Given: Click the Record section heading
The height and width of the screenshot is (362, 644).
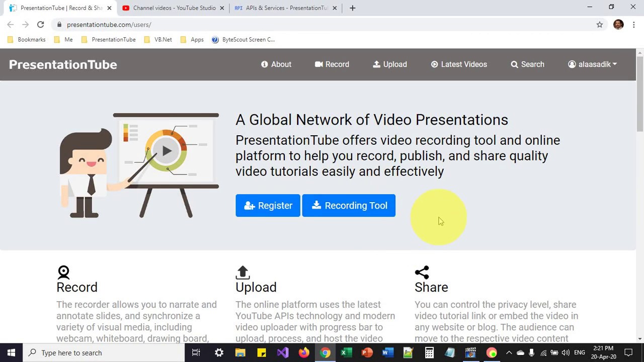Looking at the screenshot, I should pos(76,287).
